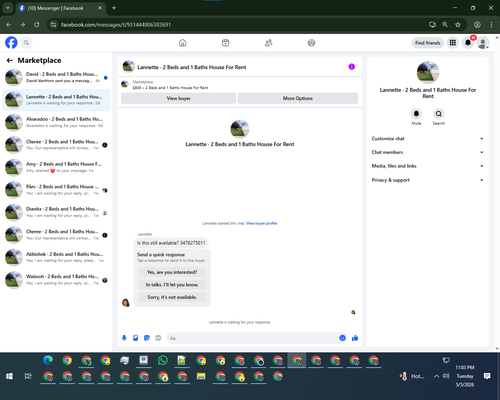This screenshot has width=500, height=400.
Task: Open a new browser tab
Action: [114, 8]
